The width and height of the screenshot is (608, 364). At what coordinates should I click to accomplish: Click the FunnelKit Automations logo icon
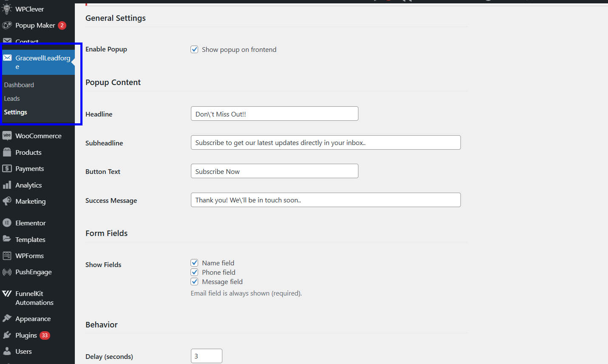point(7,293)
